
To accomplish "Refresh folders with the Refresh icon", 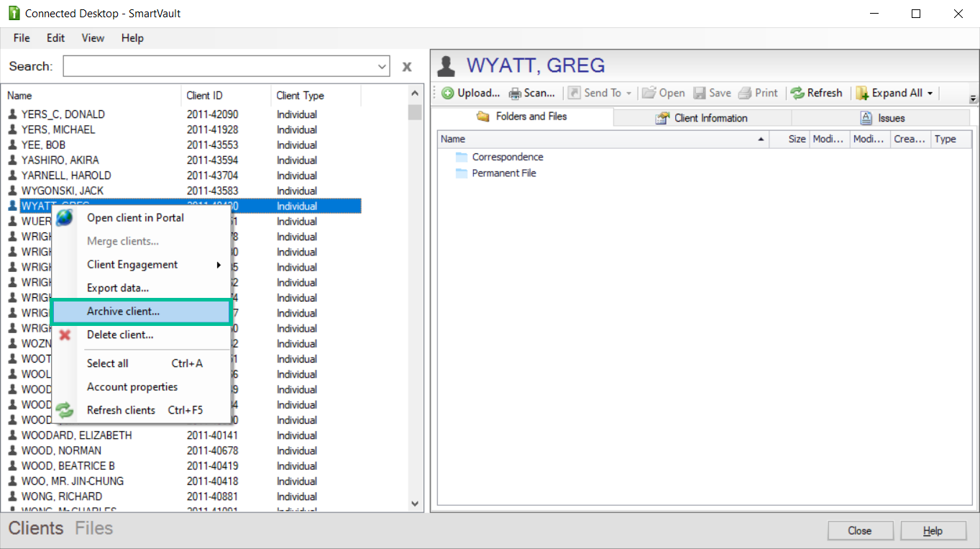I will point(798,92).
